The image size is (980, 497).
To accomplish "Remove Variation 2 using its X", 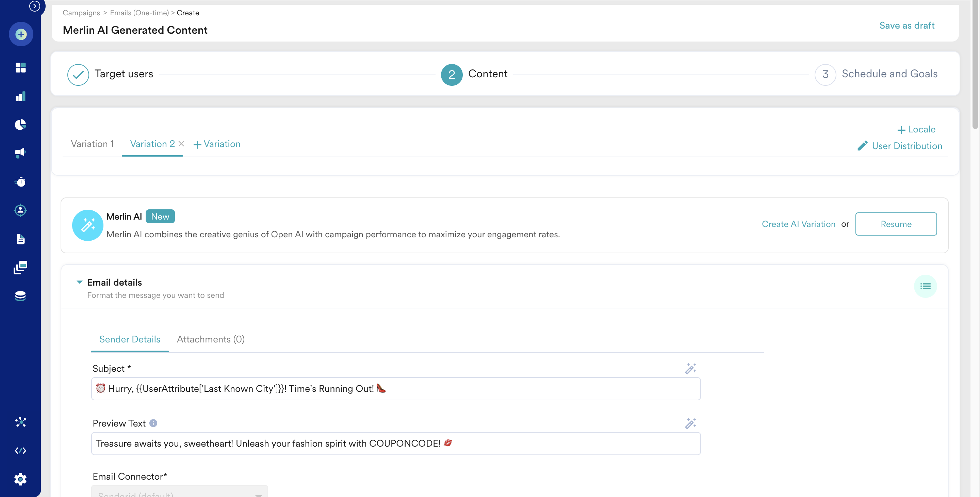I will [181, 143].
